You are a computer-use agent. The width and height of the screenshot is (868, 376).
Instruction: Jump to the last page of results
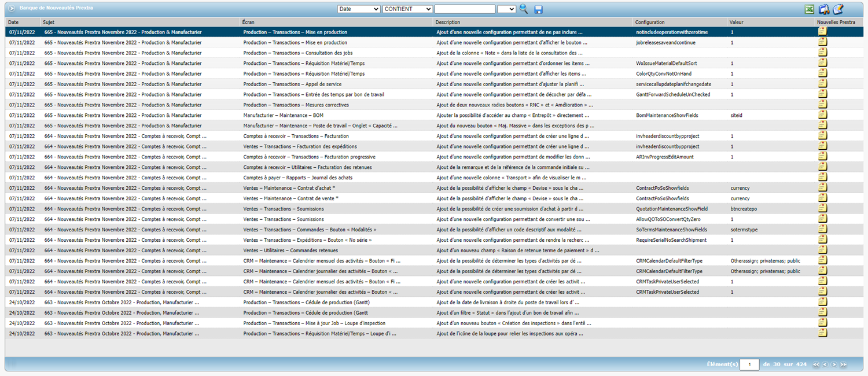click(x=844, y=364)
